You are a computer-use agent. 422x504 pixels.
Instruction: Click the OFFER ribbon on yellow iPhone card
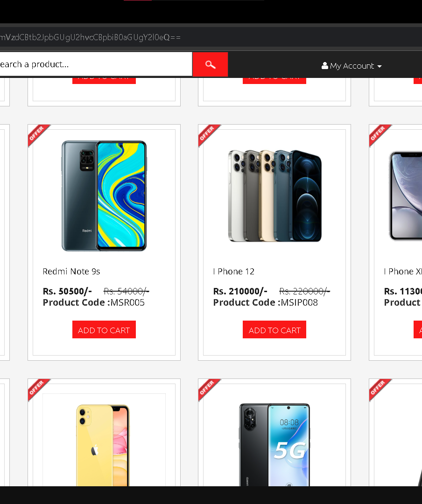pyautogui.click(x=39, y=389)
